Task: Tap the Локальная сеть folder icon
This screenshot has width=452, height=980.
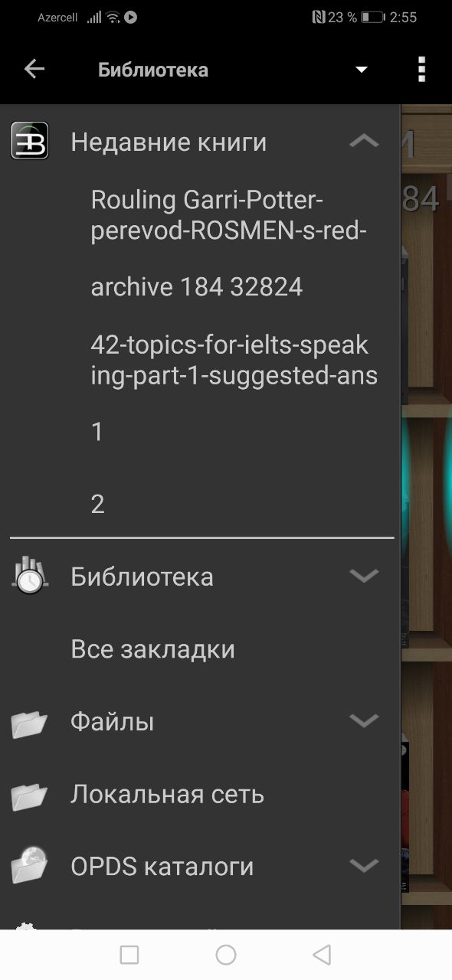Action: tap(30, 795)
